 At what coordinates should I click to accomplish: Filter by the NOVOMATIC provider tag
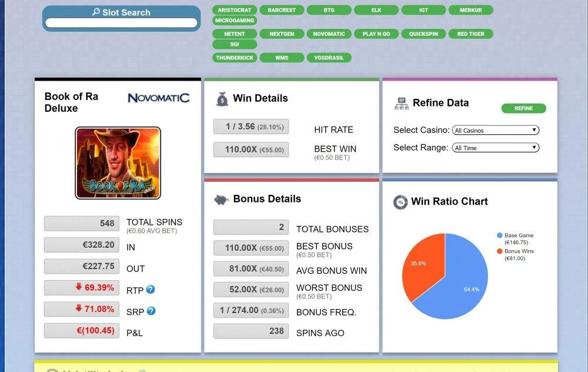tap(329, 34)
